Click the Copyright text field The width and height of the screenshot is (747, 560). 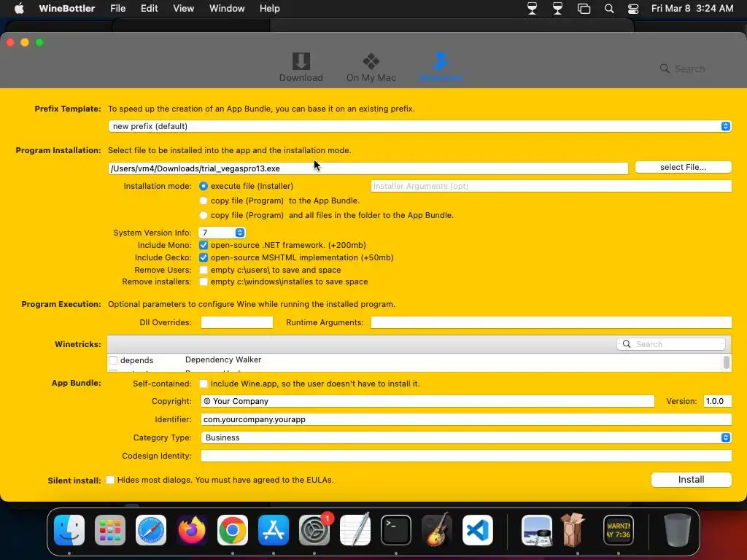[427, 401]
